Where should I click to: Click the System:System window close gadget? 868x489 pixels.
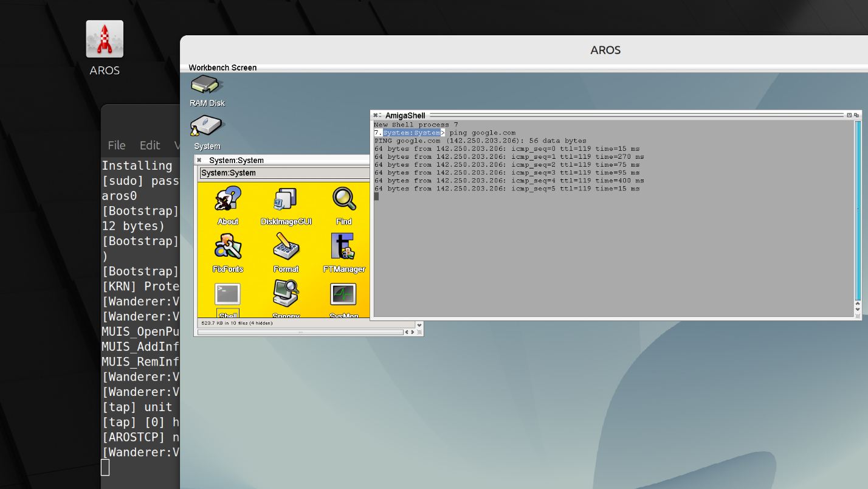pyautogui.click(x=199, y=160)
